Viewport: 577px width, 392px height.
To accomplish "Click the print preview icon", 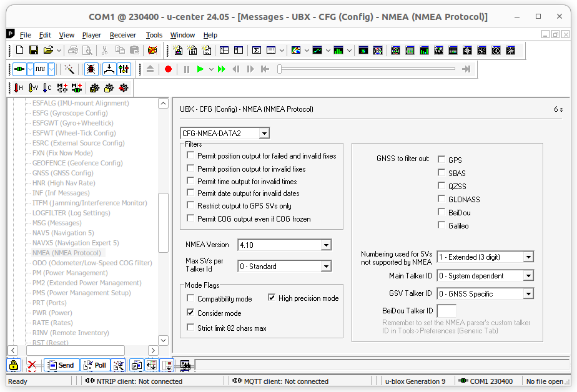I will coord(87,51).
